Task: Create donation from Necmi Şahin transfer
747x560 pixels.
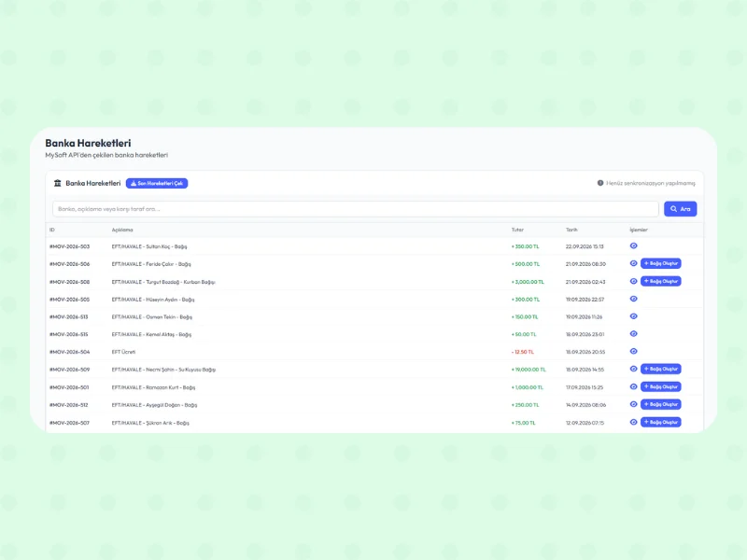Action: click(x=661, y=369)
